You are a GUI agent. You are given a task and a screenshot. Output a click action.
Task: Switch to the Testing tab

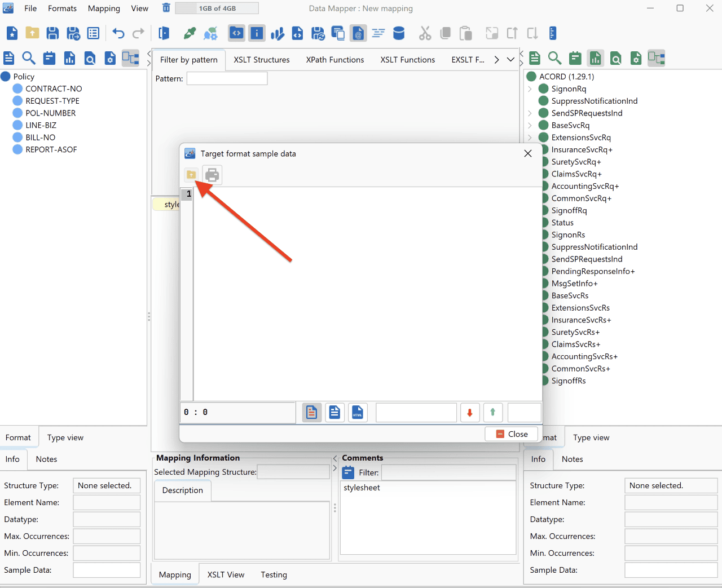[274, 574]
